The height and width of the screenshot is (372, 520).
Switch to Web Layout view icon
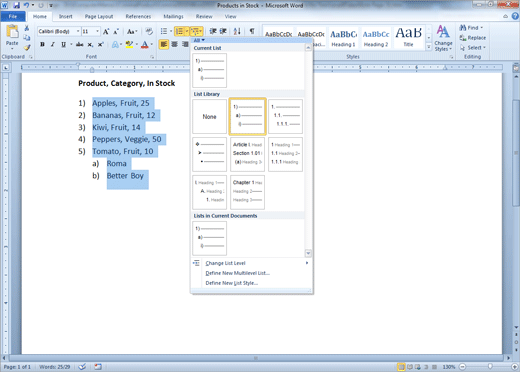pos(418,367)
